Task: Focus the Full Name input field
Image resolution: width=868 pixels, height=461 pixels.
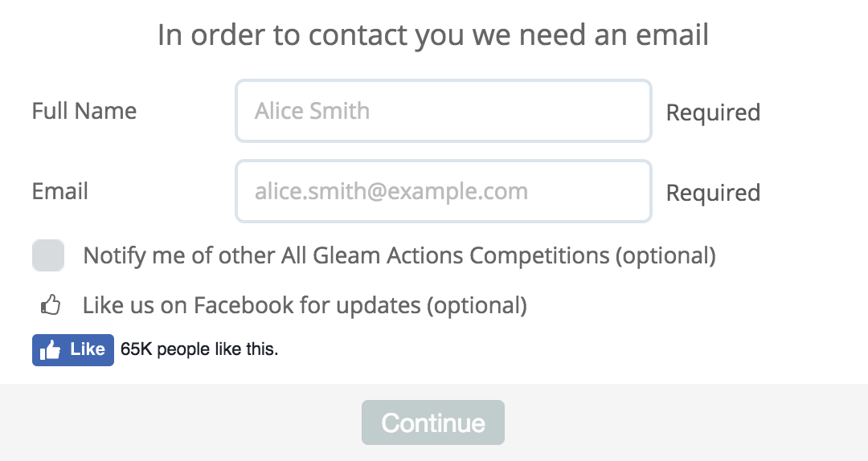Action: (443, 111)
